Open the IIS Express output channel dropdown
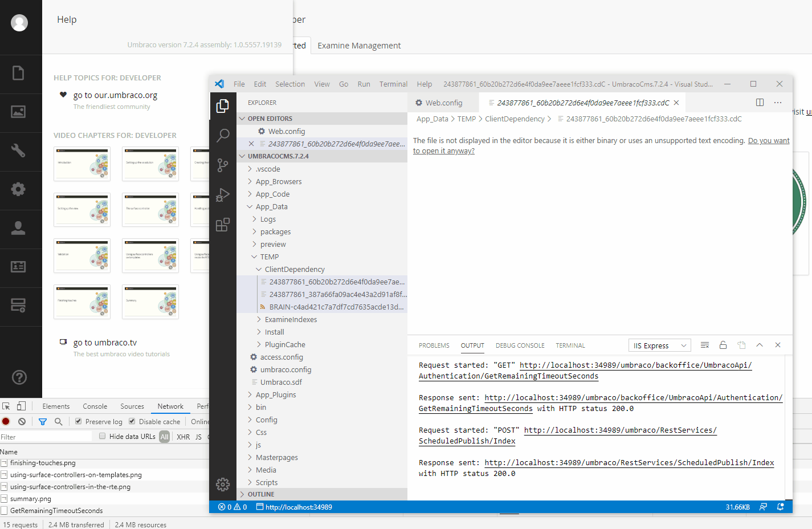 point(660,345)
